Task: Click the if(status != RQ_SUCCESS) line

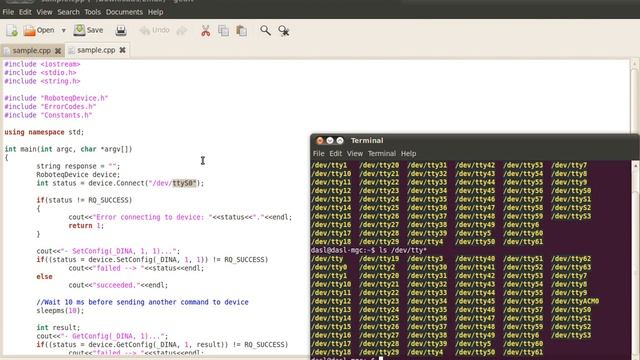Action: coord(84,200)
